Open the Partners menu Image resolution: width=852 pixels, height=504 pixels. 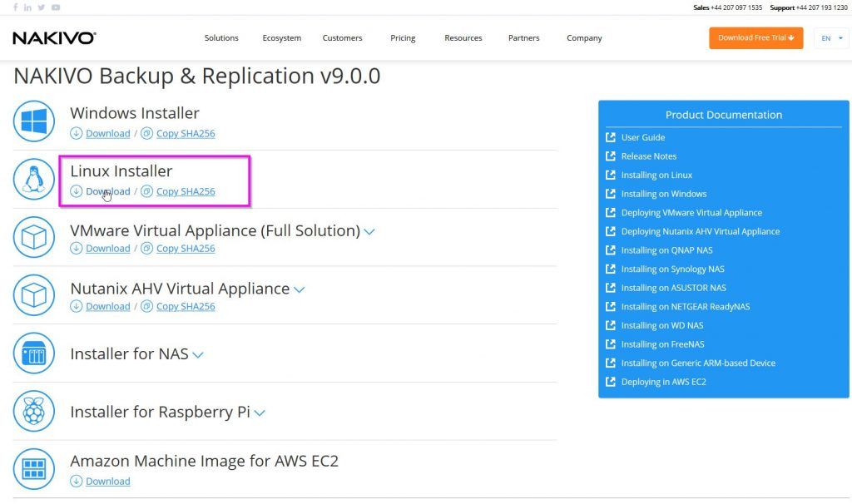(524, 38)
